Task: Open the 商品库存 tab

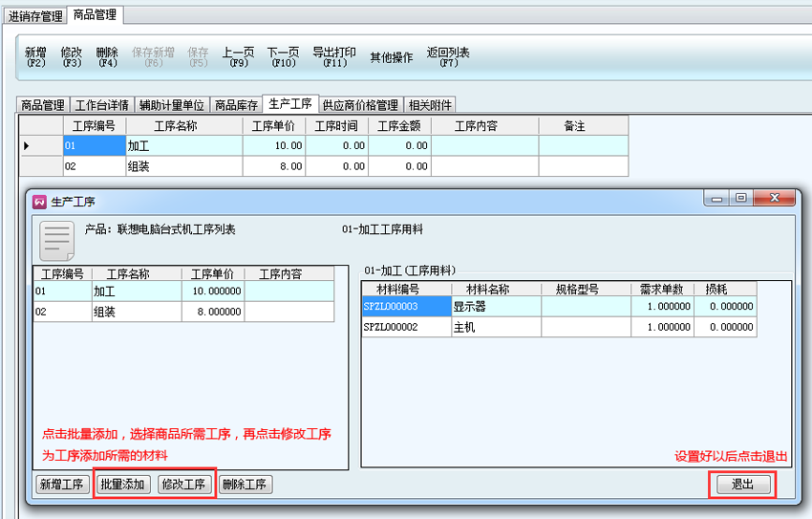Action: (236, 105)
